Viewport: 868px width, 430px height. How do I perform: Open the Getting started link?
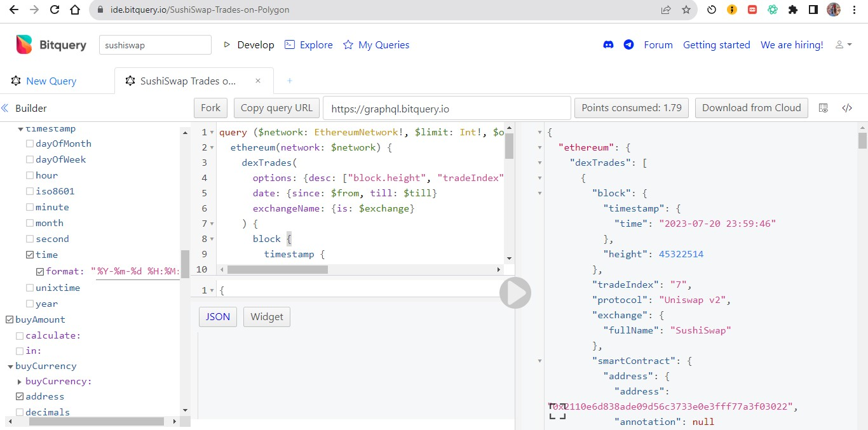tap(717, 44)
